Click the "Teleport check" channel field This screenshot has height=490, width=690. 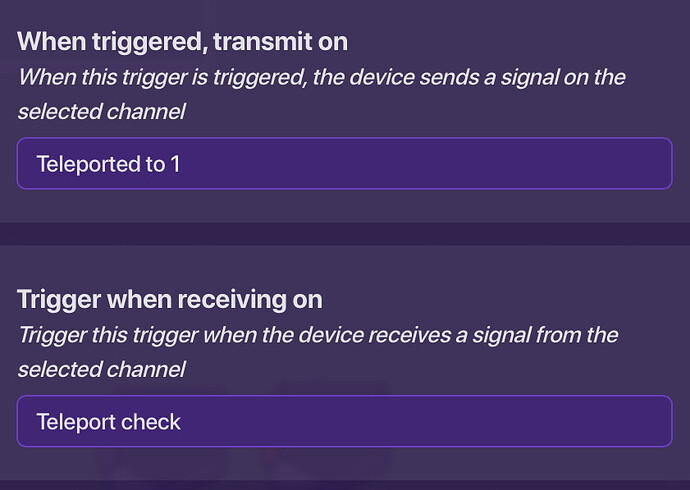coord(343,422)
